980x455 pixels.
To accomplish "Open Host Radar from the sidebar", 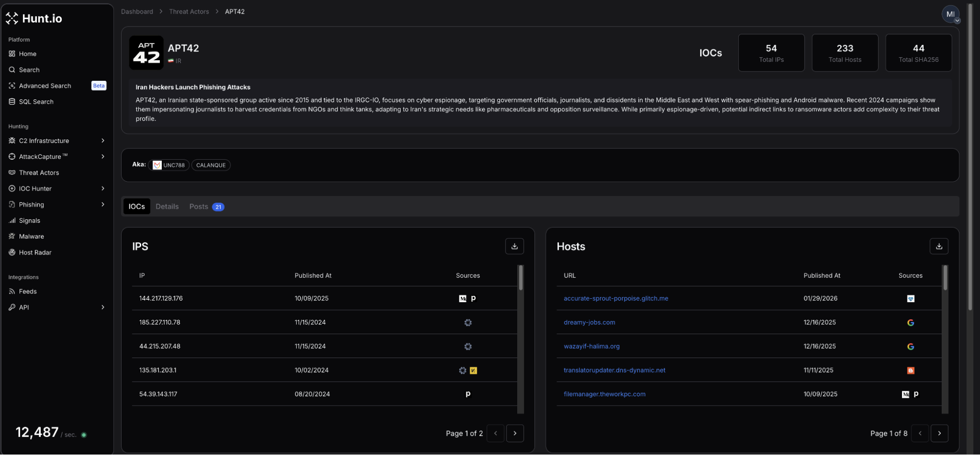I will 35,253.
